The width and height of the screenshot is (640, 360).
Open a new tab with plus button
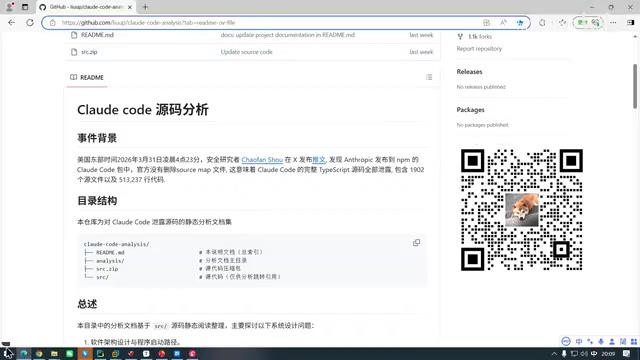coord(145,7)
